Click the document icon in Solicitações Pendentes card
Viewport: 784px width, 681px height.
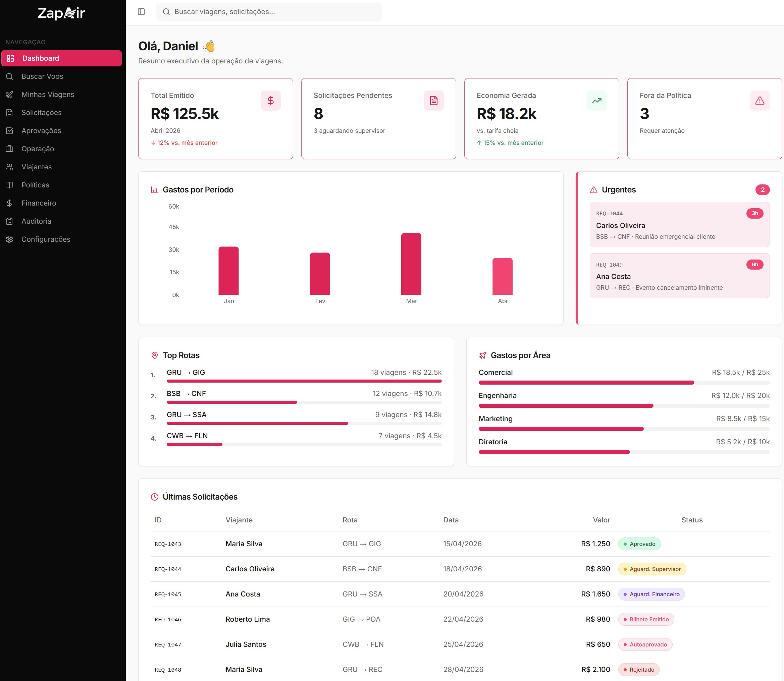click(x=433, y=101)
